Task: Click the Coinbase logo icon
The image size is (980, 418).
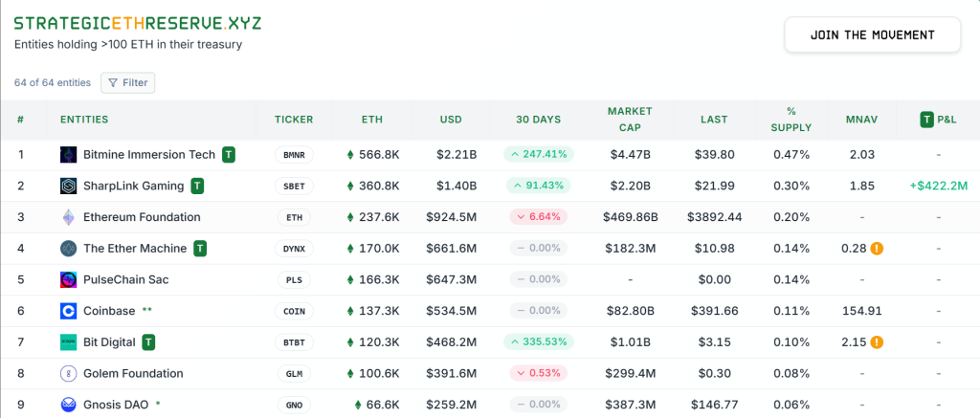Action: pos(68,311)
